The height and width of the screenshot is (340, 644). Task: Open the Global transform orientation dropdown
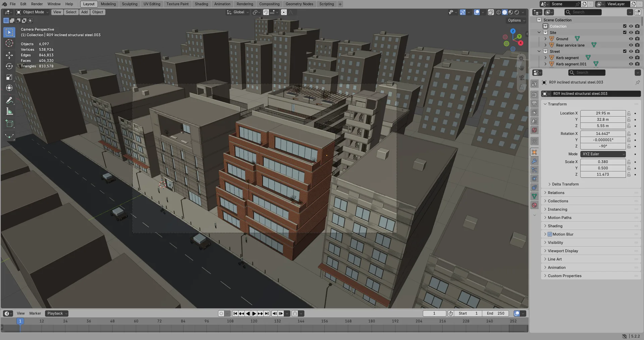(x=238, y=12)
